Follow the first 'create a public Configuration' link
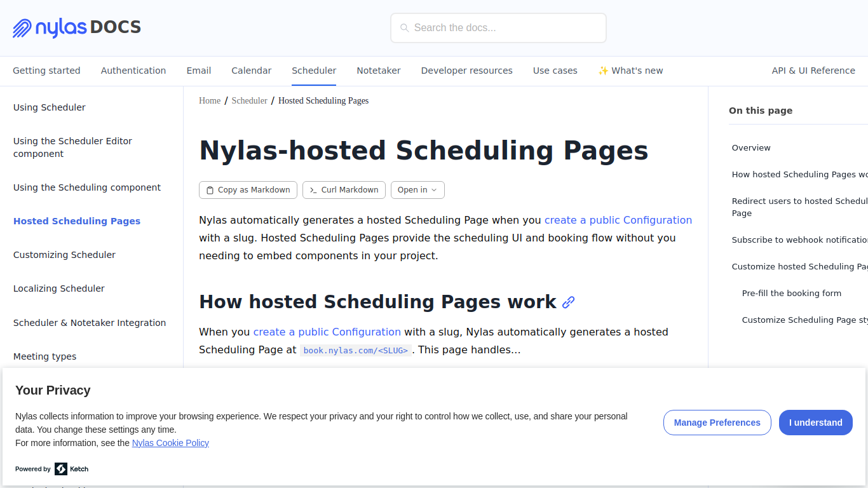This screenshot has height=488, width=868. coord(618,220)
